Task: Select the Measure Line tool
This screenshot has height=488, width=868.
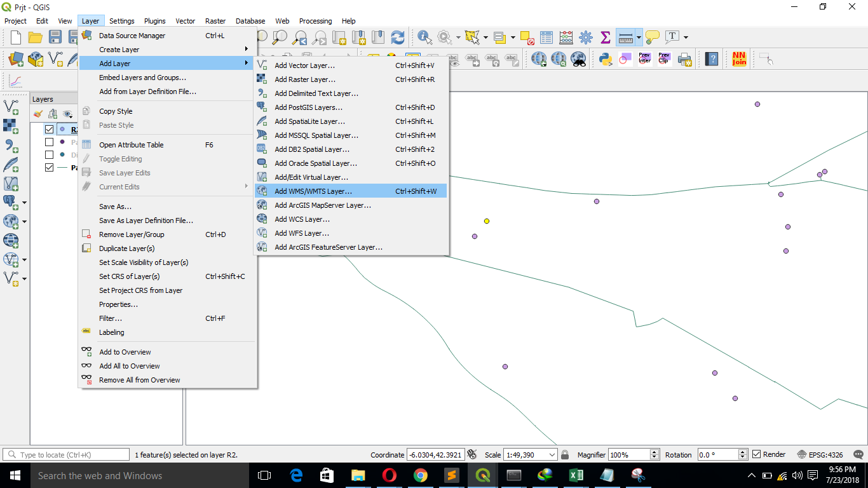Action: click(x=626, y=38)
